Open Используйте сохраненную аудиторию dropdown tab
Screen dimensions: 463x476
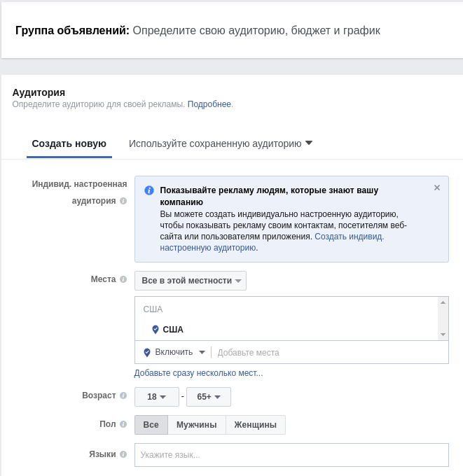(221, 143)
